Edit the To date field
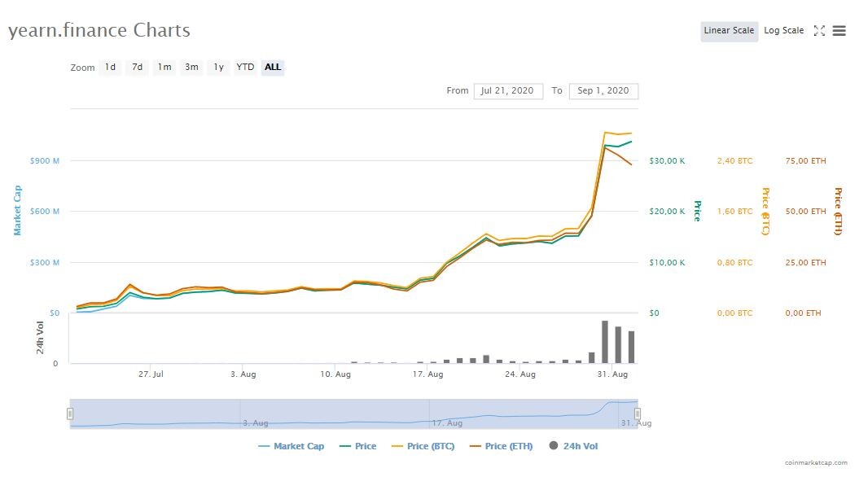The height and width of the screenshot is (477, 868). point(603,90)
